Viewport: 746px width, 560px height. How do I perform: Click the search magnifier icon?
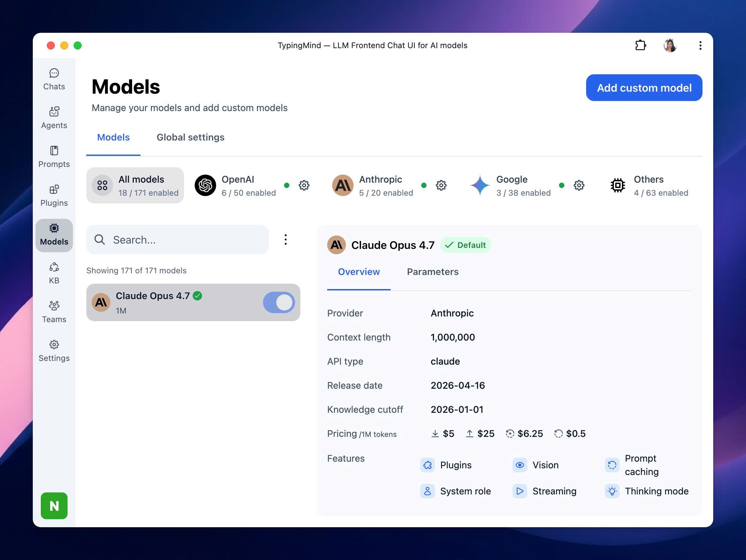pyautogui.click(x=99, y=240)
